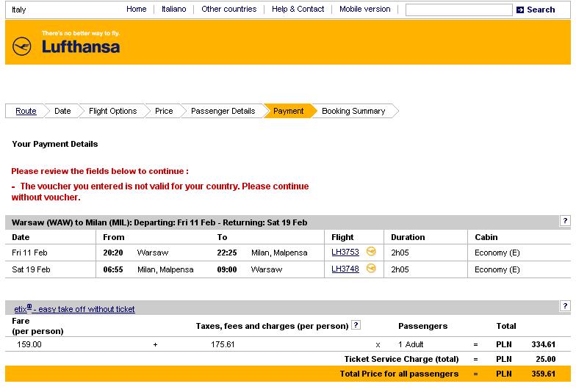Click the airline icon next to LH3748
The image size is (576, 392).
[371, 269]
